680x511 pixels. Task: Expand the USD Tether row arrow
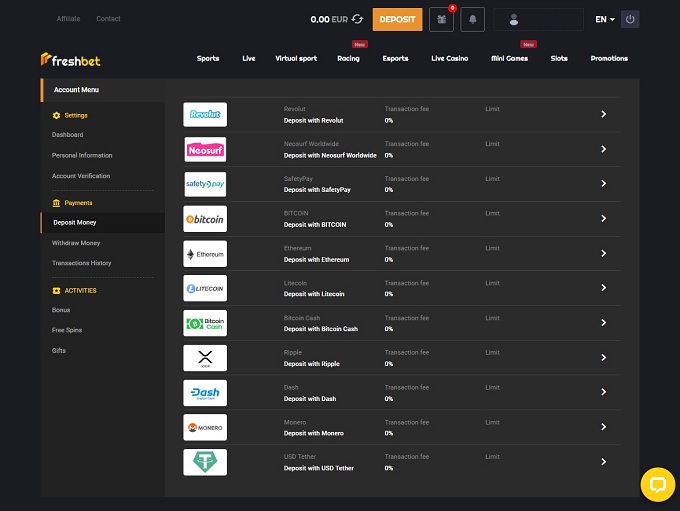pyautogui.click(x=603, y=462)
